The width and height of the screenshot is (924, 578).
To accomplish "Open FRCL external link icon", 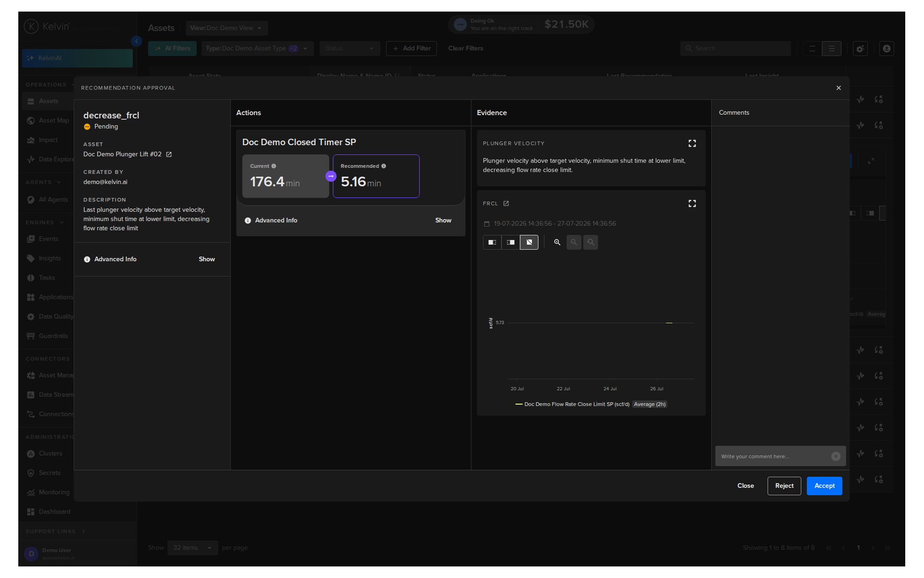I will (x=506, y=204).
